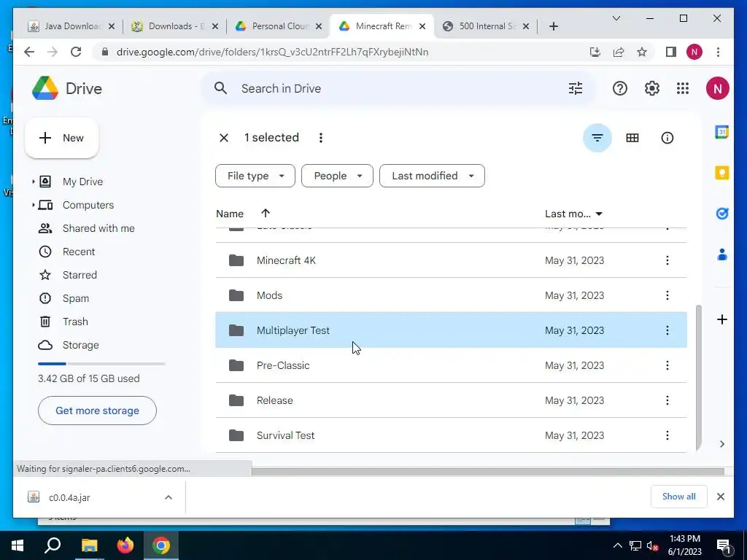Image resolution: width=747 pixels, height=560 pixels.
Task: Open more actions for Release
Action: click(x=667, y=400)
